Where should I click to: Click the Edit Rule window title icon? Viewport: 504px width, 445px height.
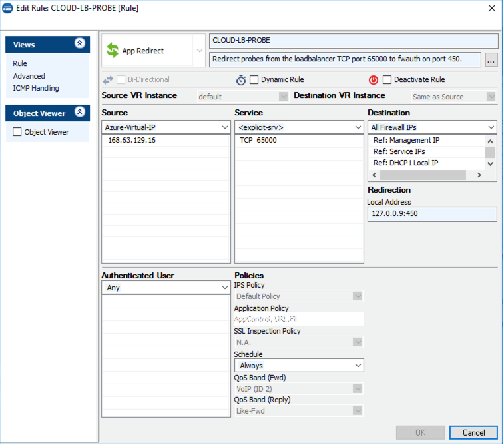pos(7,8)
